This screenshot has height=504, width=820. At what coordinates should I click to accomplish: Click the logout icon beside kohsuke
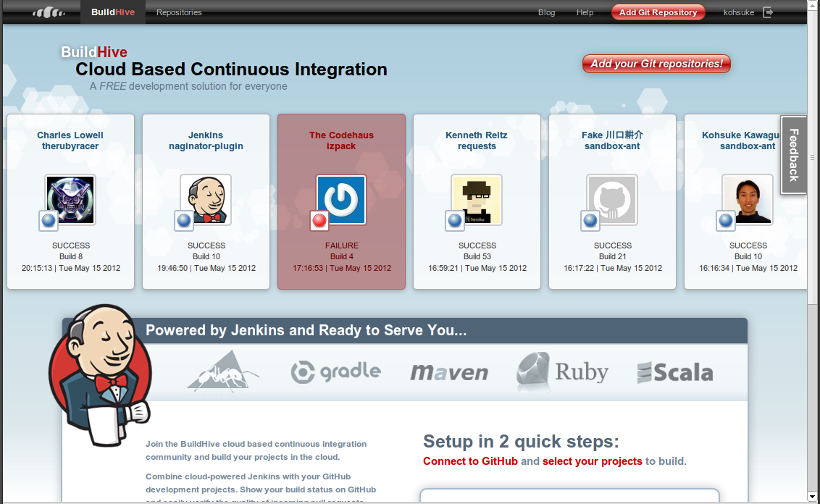coord(768,12)
